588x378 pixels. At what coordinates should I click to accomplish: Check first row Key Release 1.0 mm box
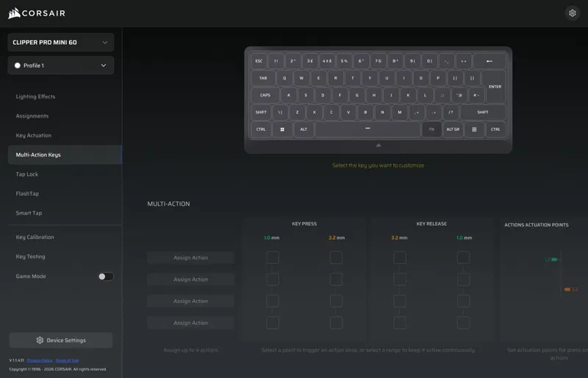464,257
